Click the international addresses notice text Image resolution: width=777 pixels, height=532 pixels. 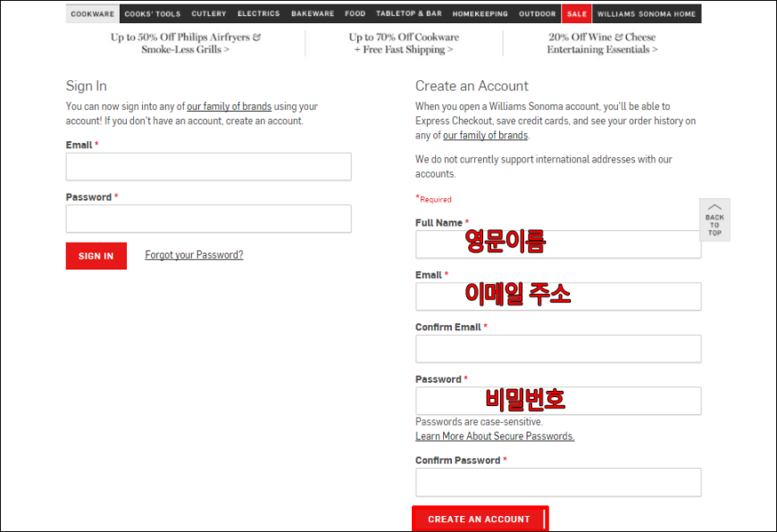coord(544,166)
